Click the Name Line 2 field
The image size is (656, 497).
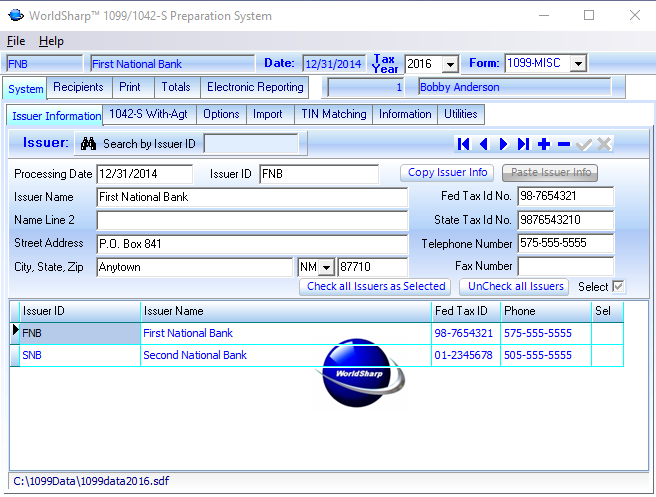click(252, 220)
